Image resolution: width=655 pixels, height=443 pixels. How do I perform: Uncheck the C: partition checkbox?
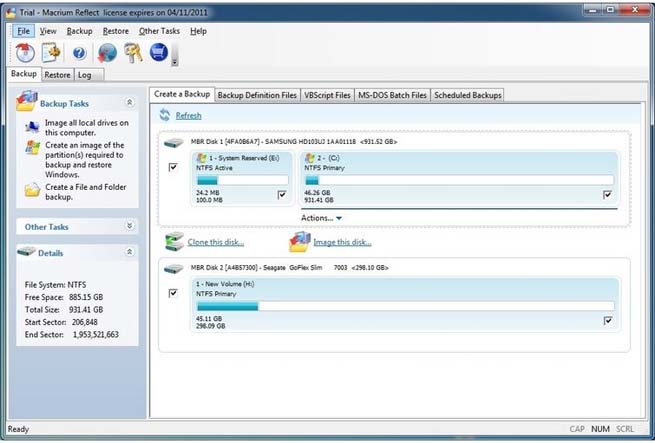tap(607, 195)
